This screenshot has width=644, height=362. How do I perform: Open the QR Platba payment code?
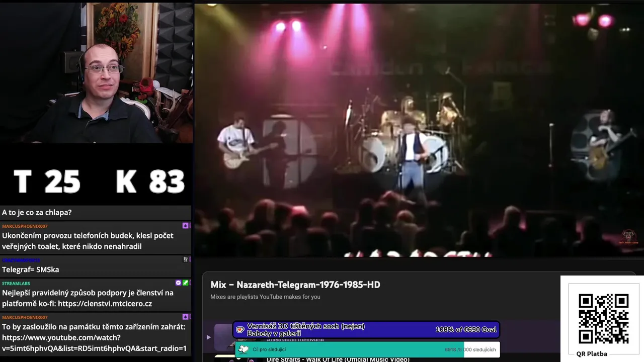point(603,319)
